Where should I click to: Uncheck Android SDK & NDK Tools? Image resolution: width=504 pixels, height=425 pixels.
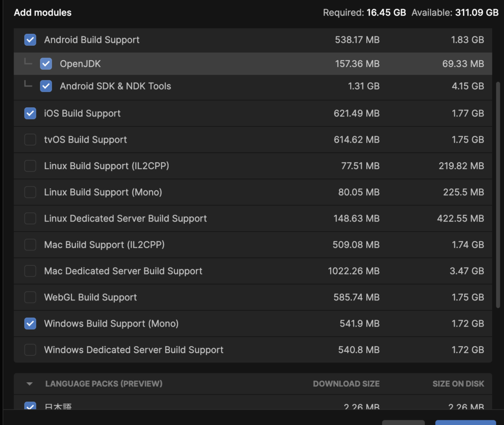click(x=46, y=86)
